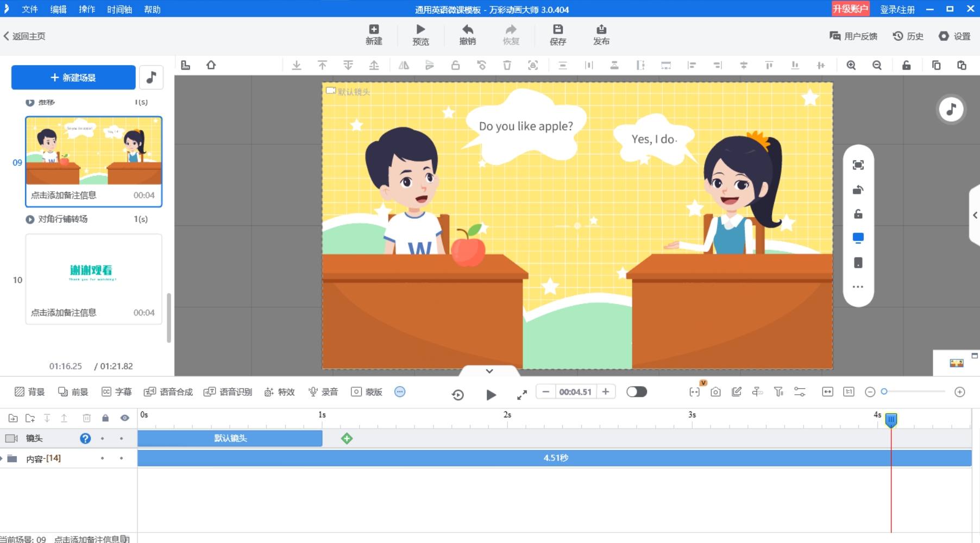
Task: Expand the right side panel arrow
Action: tap(975, 215)
